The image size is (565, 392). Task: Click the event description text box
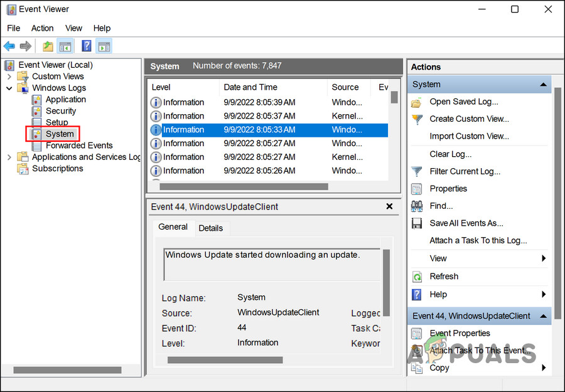[272, 265]
